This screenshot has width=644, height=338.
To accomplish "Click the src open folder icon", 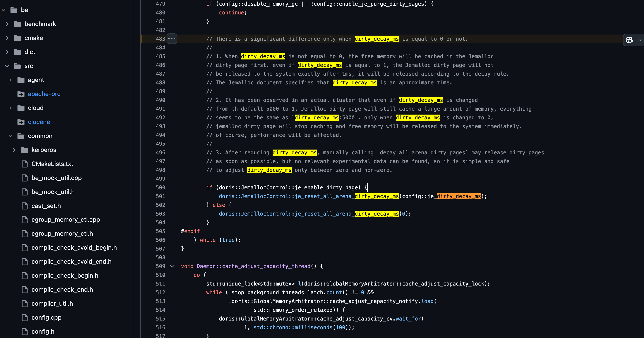I will 17,66.
